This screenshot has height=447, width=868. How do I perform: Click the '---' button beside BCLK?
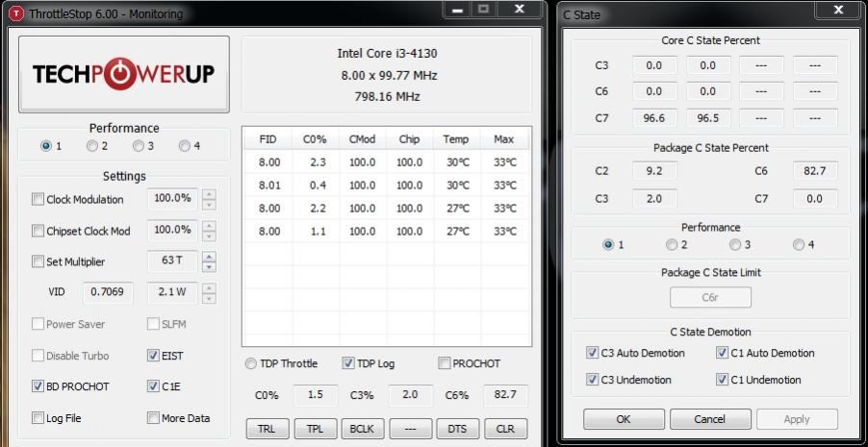pos(411,429)
